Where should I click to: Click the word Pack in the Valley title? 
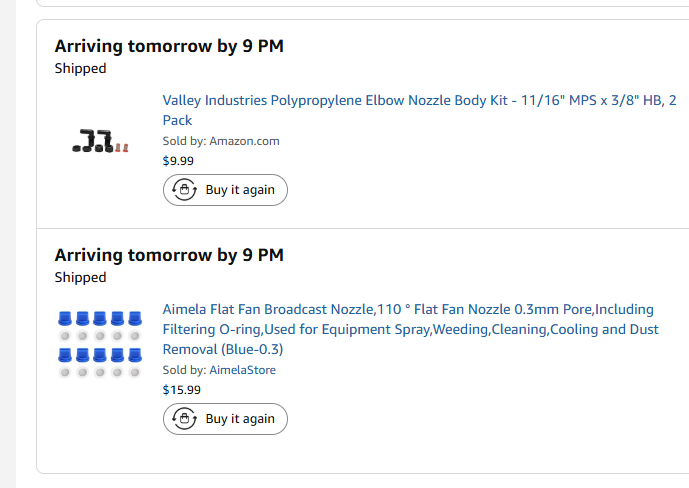(x=177, y=120)
